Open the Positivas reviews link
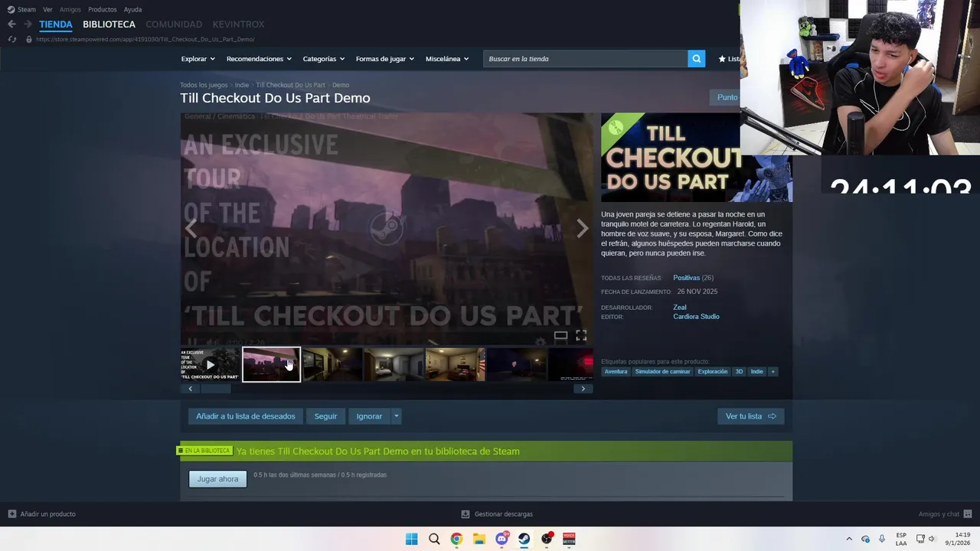The width and height of the screenshot is (980, 551). [x=686, y=278]
